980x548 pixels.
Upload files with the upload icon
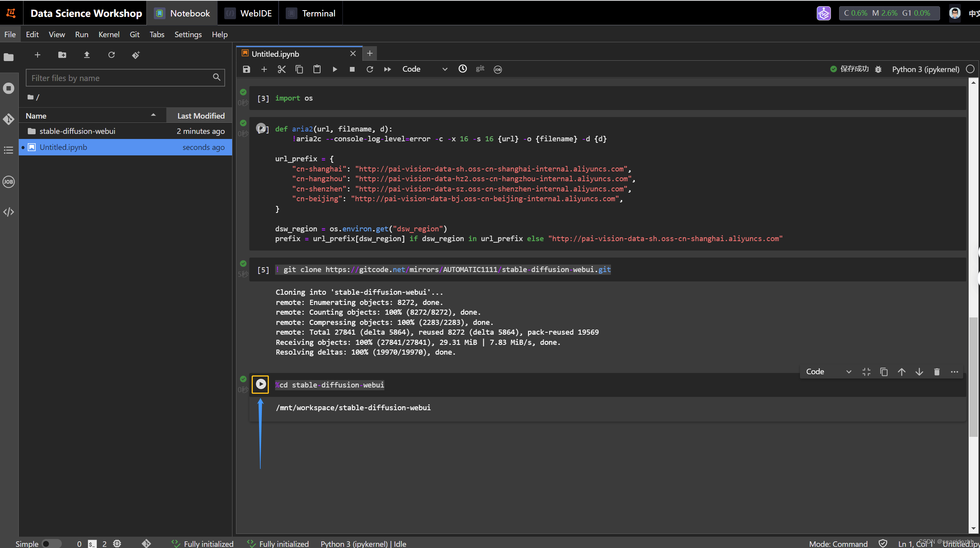[x=87, y=55]
